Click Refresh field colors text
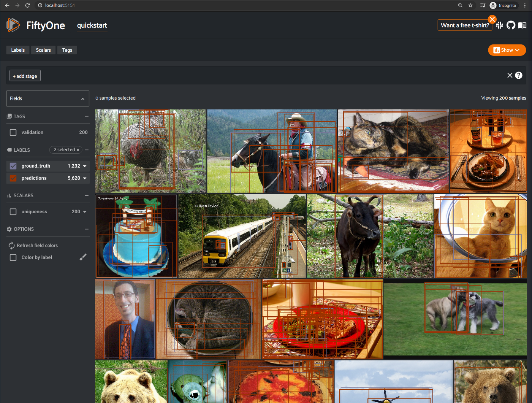The height and width of the screenshot is (403, 532). pyautogui.click(x=37, y=246)
